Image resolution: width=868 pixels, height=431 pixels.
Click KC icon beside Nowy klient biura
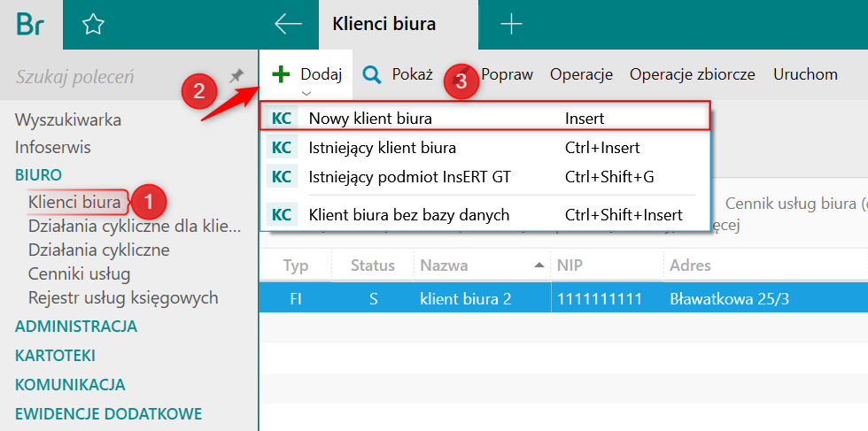click(x=282, y=118)
